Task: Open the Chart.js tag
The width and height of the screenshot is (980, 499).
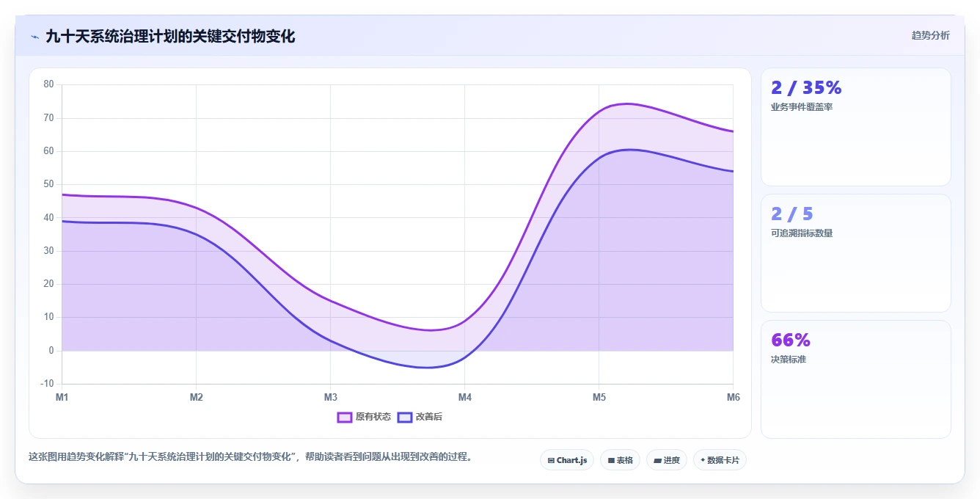Action: (x=567, y=460)
